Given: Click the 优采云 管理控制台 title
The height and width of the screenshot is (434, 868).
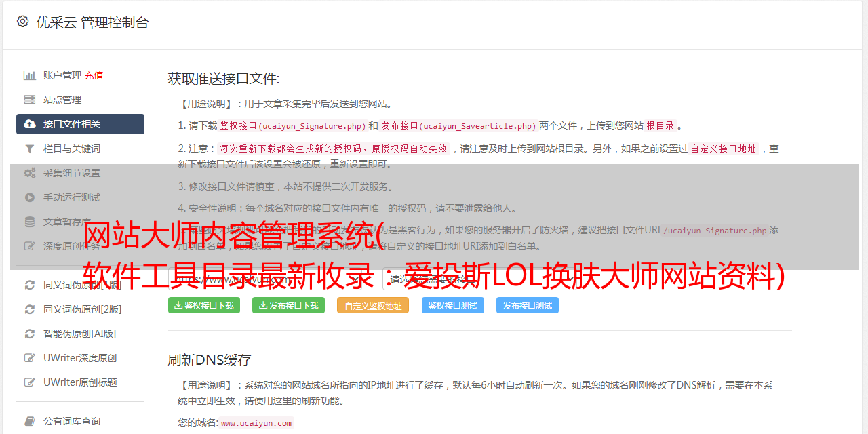Looking at the screenshot, I should [92, 22].
